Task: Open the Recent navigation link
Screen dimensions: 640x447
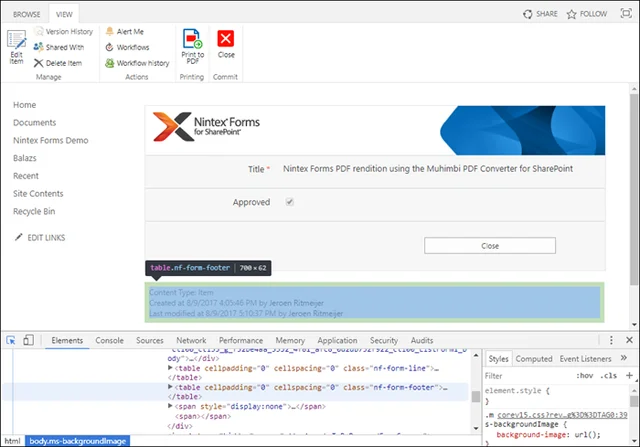Action: point(26,176)
